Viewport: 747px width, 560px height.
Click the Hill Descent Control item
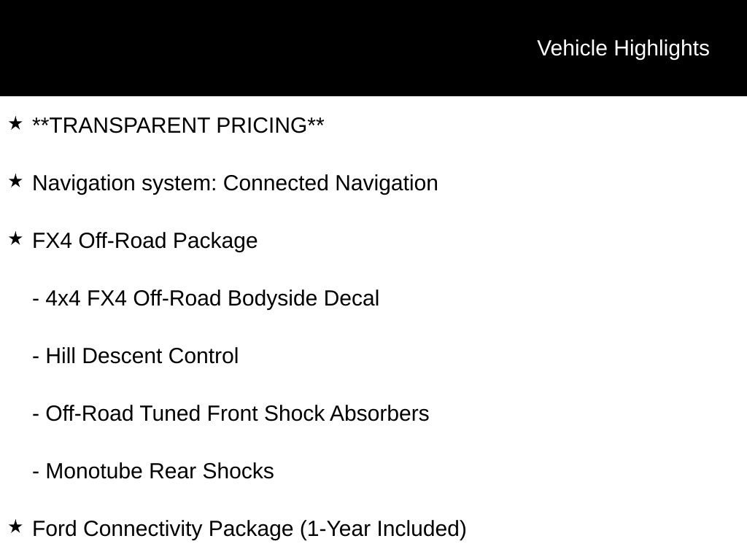click(x=135, y=356)
